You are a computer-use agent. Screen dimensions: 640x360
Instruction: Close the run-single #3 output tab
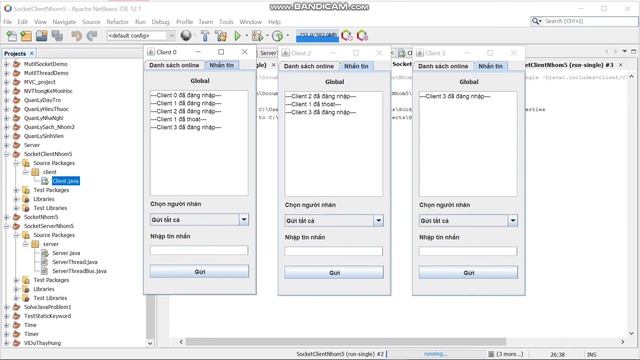[621, 65]
